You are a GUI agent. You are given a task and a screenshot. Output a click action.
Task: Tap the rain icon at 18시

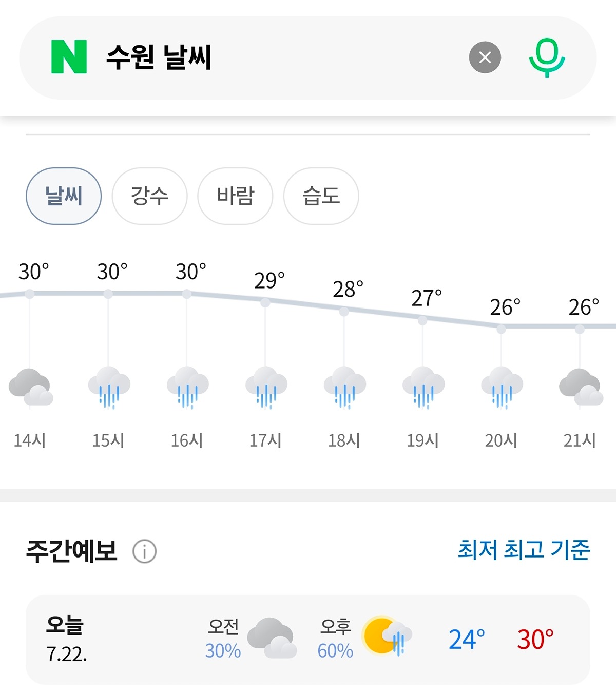[344, 388]
